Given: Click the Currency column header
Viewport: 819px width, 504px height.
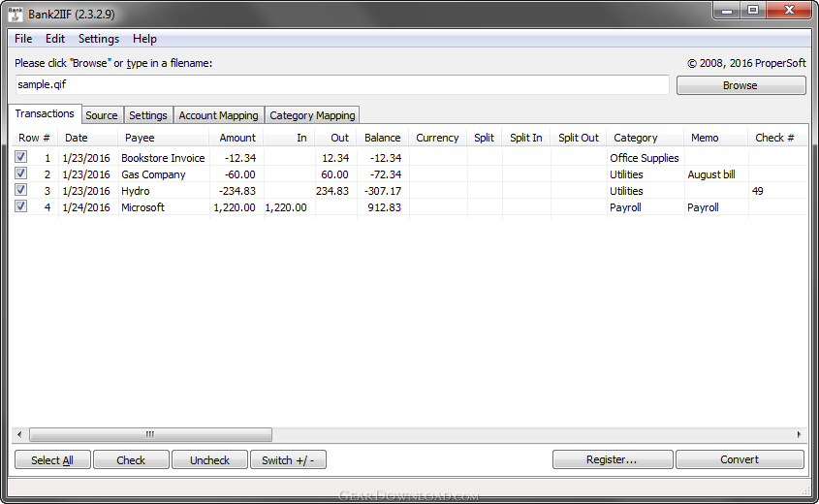Looking at the screenshot, I should [437, 138].
